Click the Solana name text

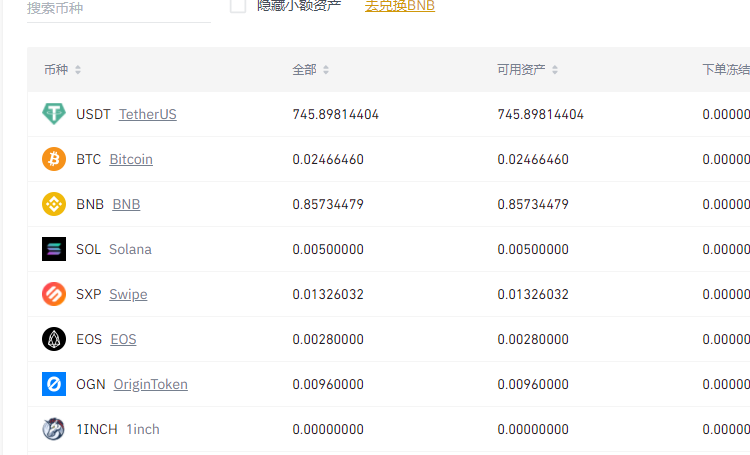130,249
